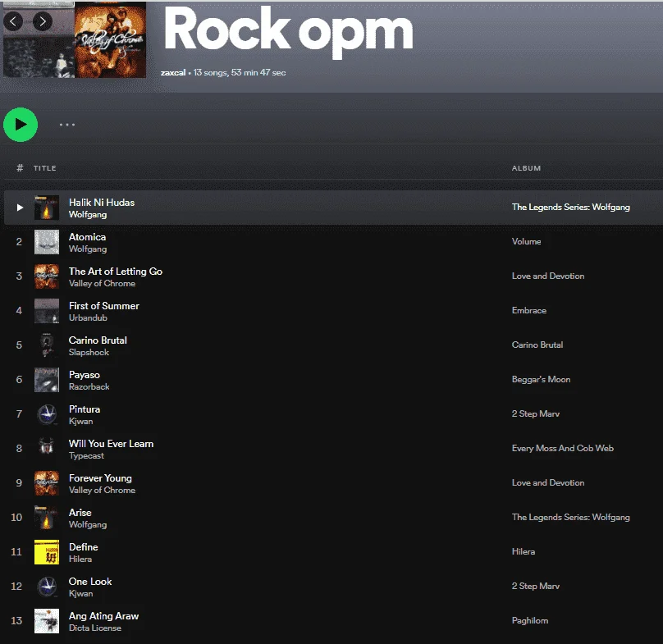Screen dimensions: 663x644
Task: Select the song Will You Ever Learn
Action: pos(112,444)
